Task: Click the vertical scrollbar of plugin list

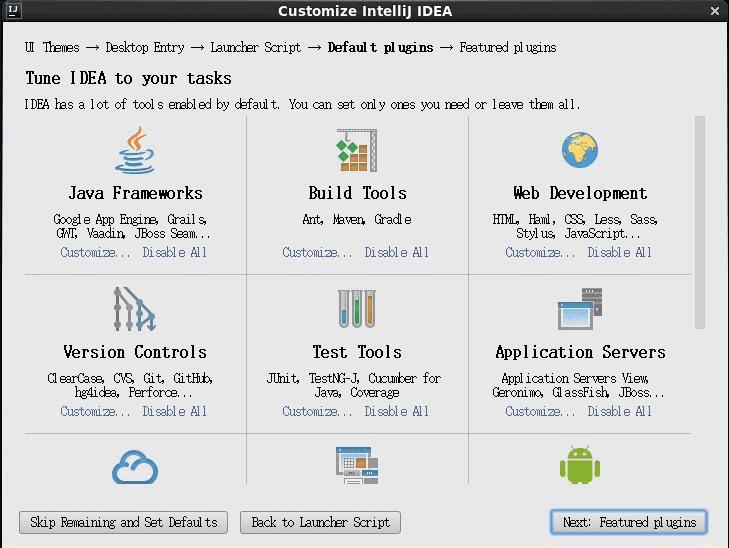Action: click(x=700, y=222)
